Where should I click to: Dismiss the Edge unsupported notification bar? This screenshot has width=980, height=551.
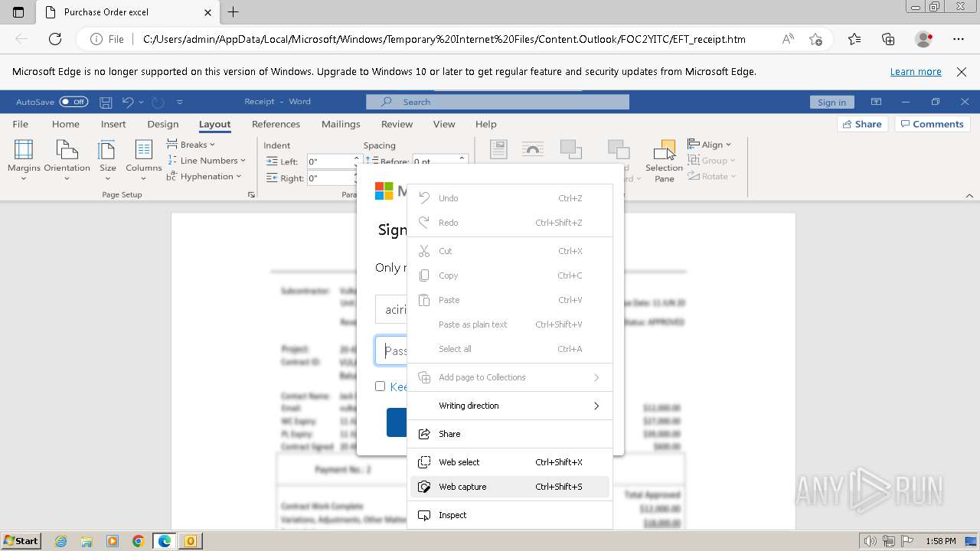(962, 72)
